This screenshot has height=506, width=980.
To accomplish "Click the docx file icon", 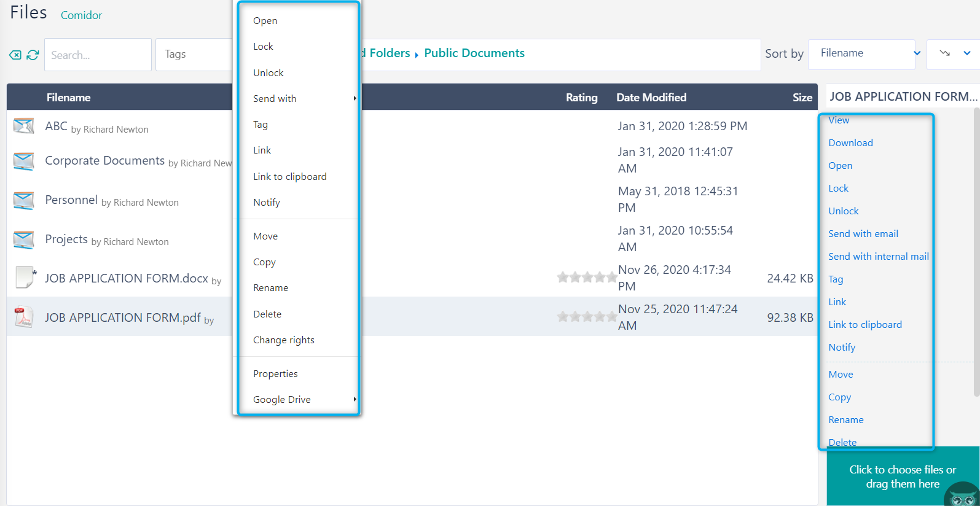I will coord(25,278).
